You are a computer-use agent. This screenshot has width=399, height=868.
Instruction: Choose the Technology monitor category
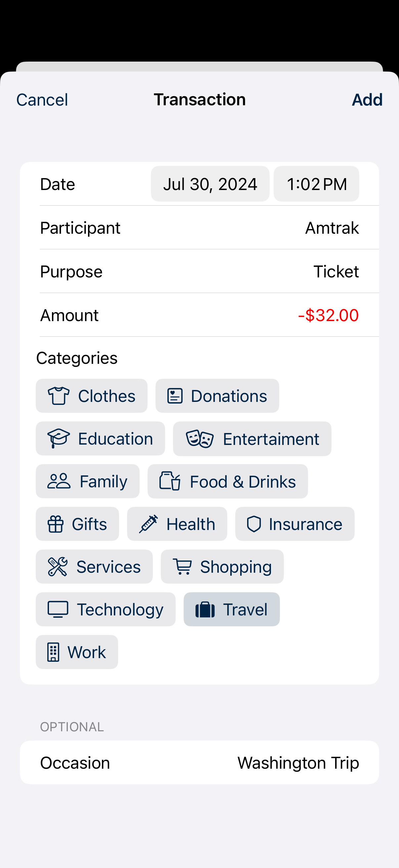click(106, 609)
